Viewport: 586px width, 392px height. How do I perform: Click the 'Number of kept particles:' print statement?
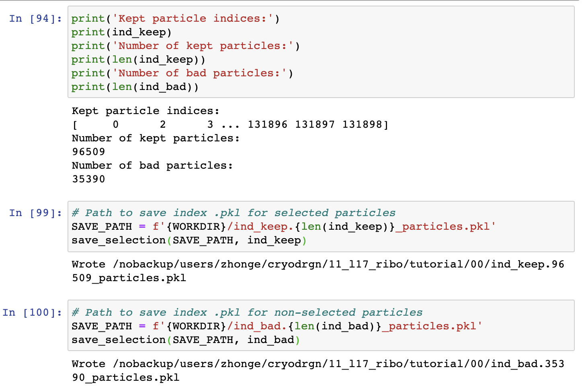185,46
